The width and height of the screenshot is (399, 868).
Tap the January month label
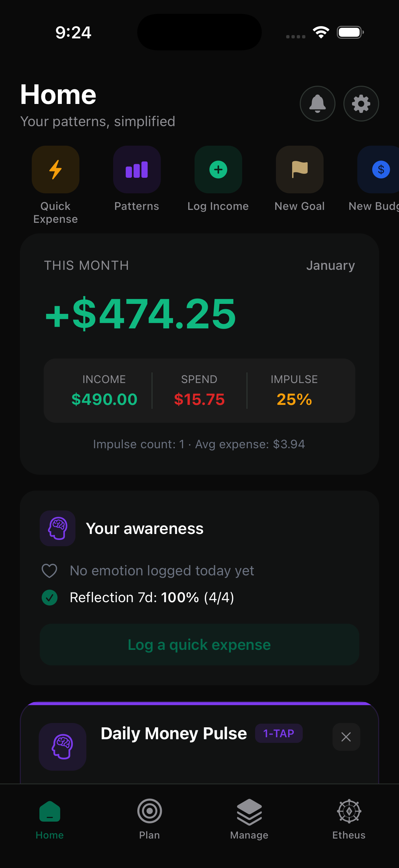pos(330,265)
